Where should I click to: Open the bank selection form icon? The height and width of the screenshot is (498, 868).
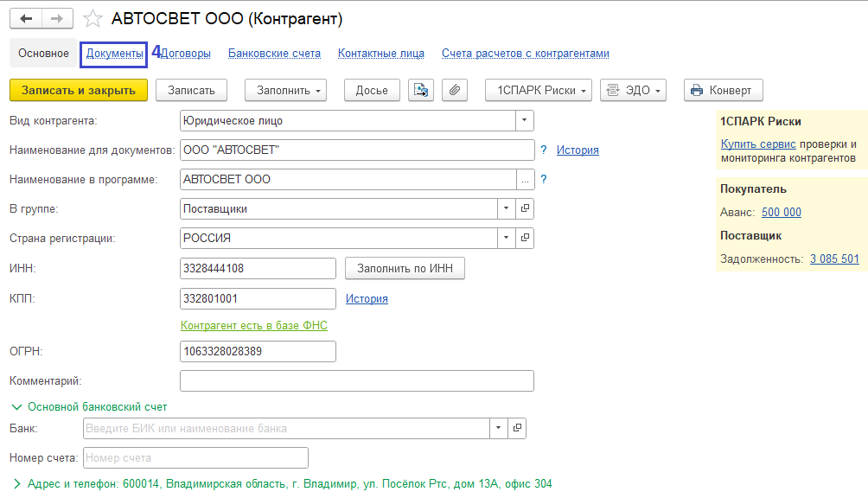(x=517, y=428)
